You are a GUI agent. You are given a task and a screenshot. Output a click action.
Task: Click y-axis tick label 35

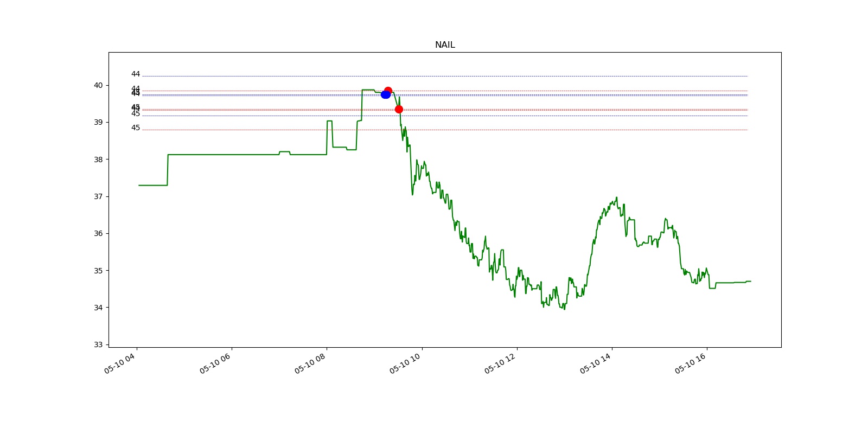click(98, 270)
